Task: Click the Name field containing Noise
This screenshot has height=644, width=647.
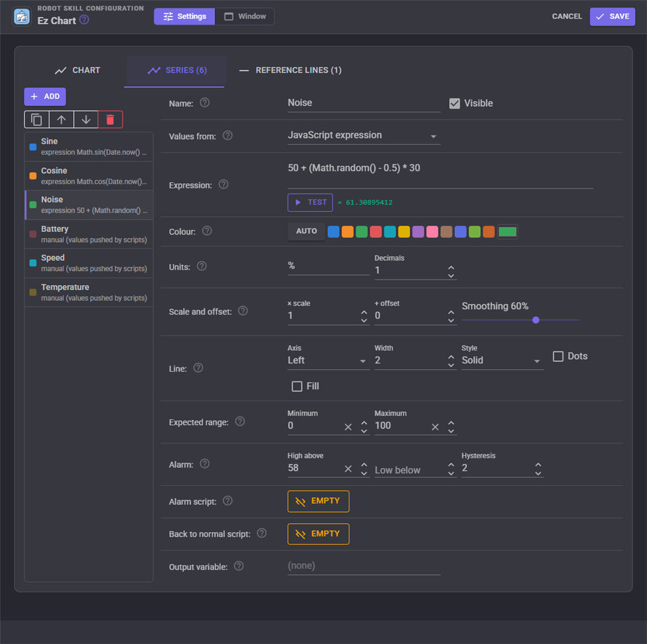Action: tap(364, 103)
